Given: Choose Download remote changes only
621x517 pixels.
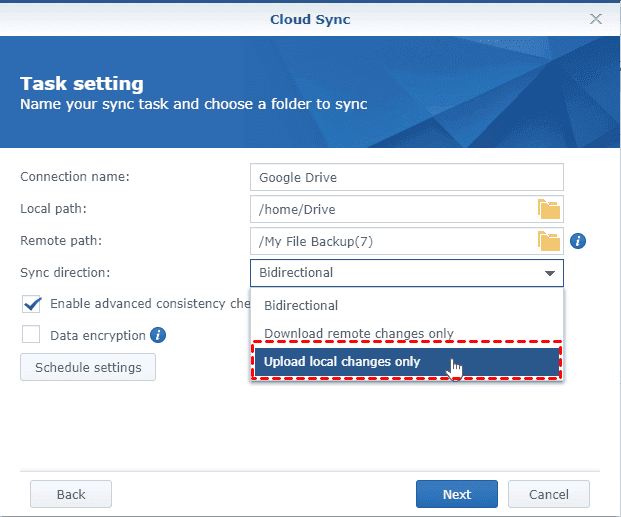Looking at the screenshot, I should click(358, 333).
